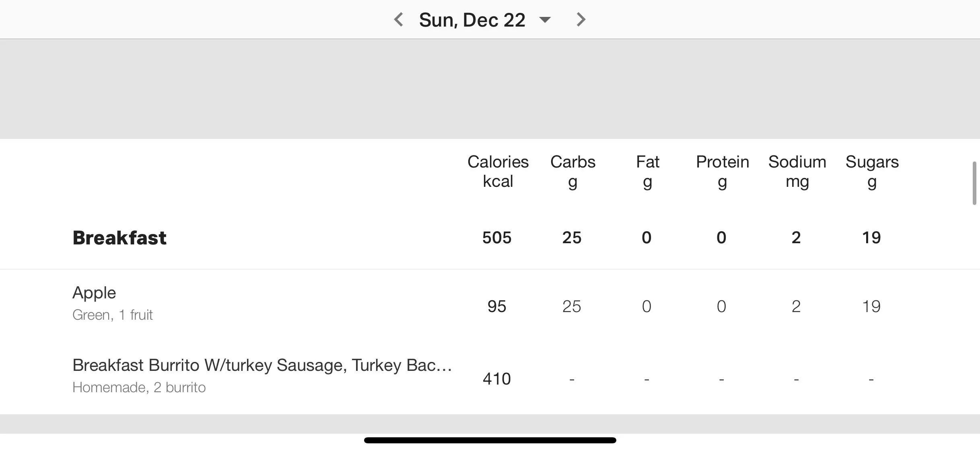The image size is (980, 453).
Task: Tap the Sun, Dec 22 date label
Action: (472, 20)
